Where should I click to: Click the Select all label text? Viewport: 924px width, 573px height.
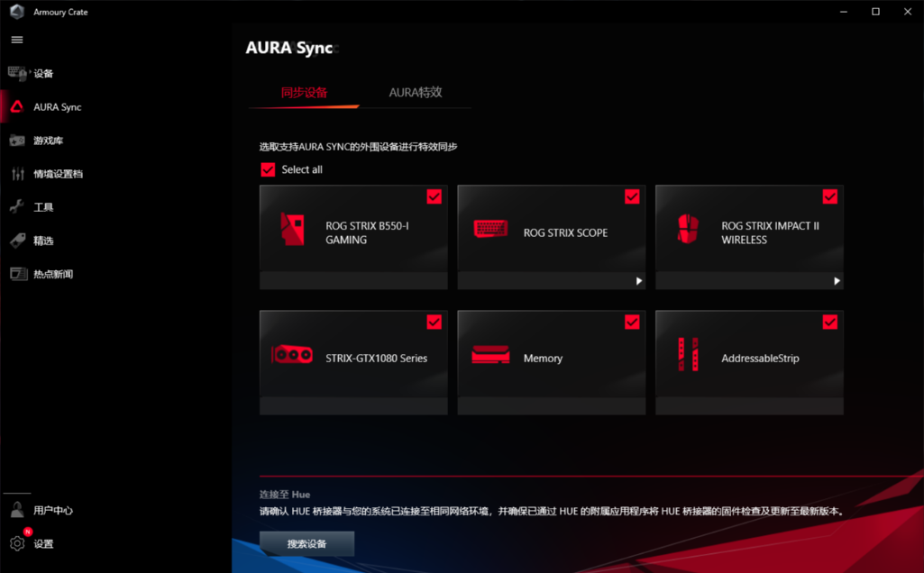tap(302, 169)
